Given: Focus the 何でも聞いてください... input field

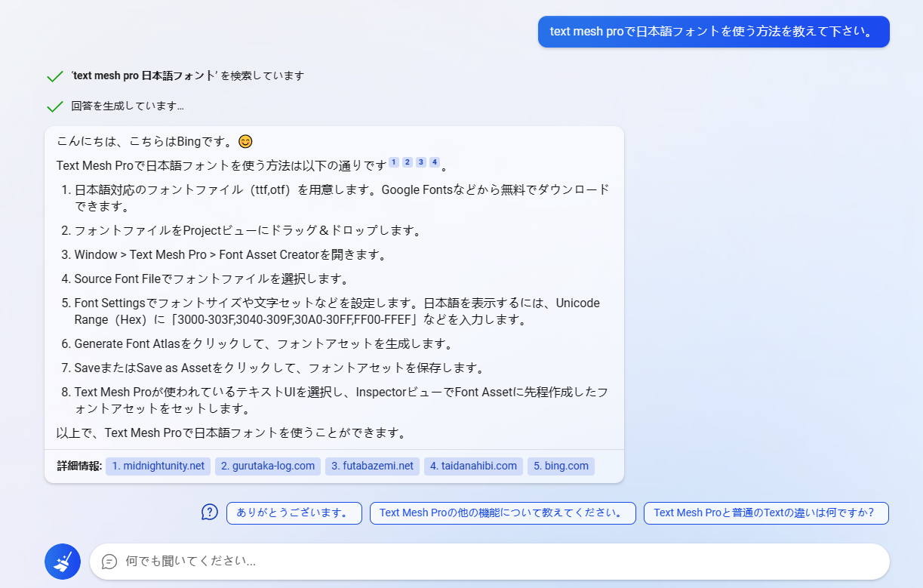Looking at the screenshot, I should pos(489,562).
